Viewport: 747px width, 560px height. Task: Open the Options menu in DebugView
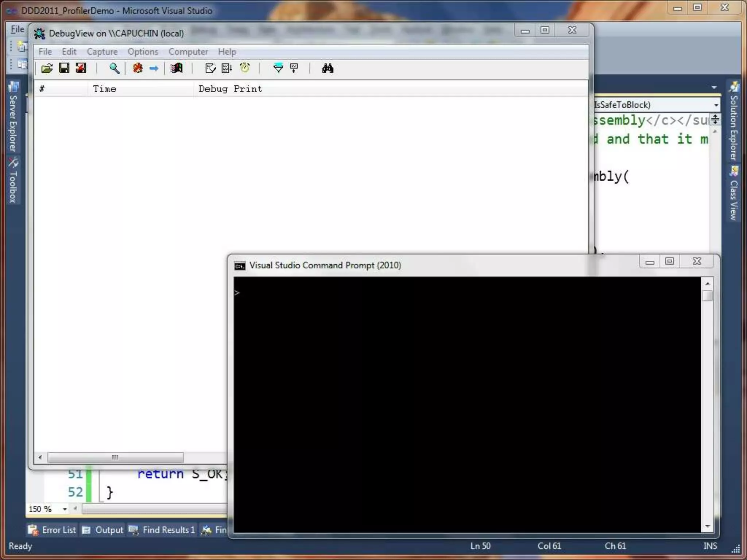143,52
